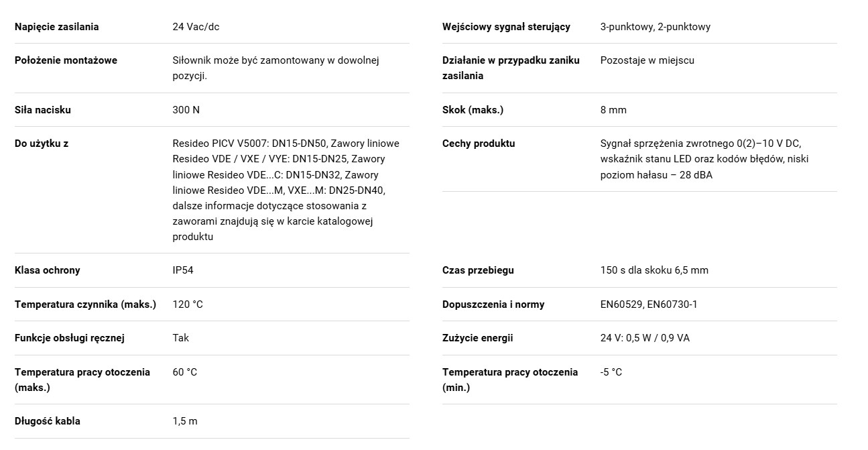Viewport: 868px width, 450px height.
Task: Select the "3-punktowy, 2-punktowy" value
Action: coord(656,27)
